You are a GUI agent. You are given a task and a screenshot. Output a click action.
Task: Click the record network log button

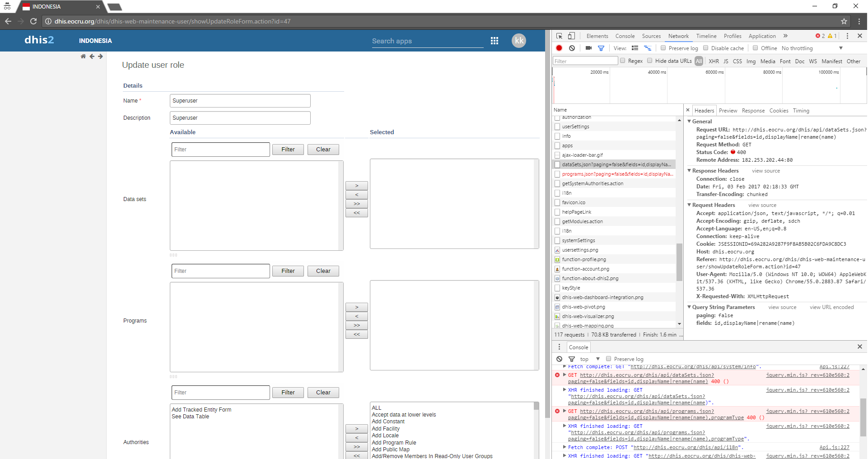pyautogui.click(x=559, y=48)
